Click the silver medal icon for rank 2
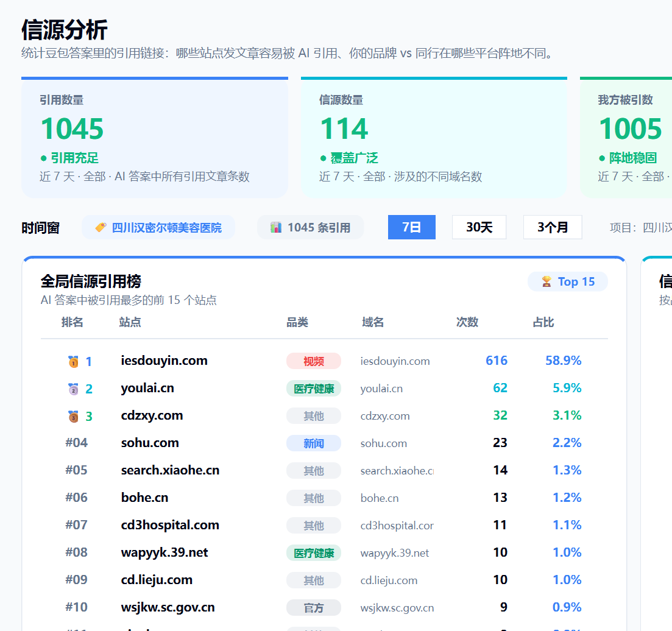Image resolution: width=672 pixels, height=631 pixels. click(x=73, y=389)
